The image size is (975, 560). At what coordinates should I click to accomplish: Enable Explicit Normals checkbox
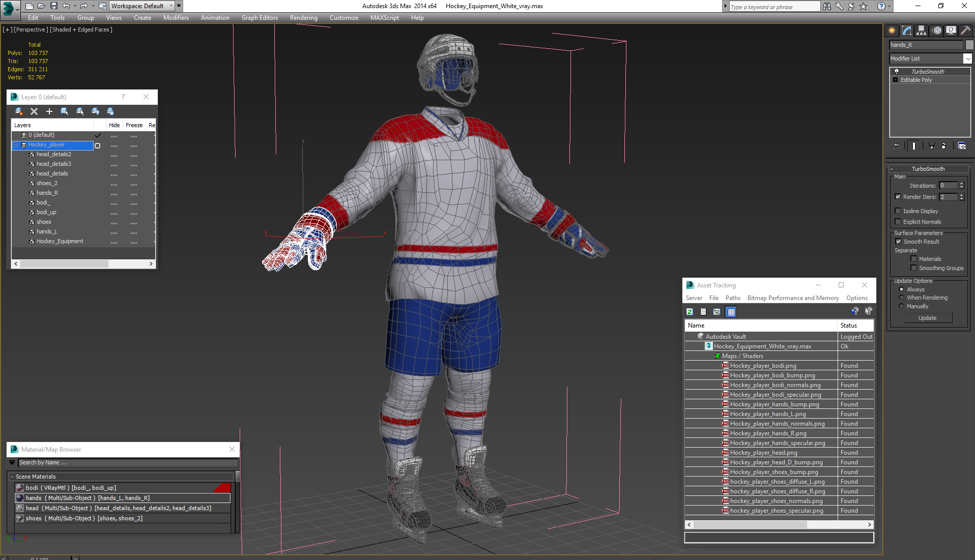coord(898,222)
